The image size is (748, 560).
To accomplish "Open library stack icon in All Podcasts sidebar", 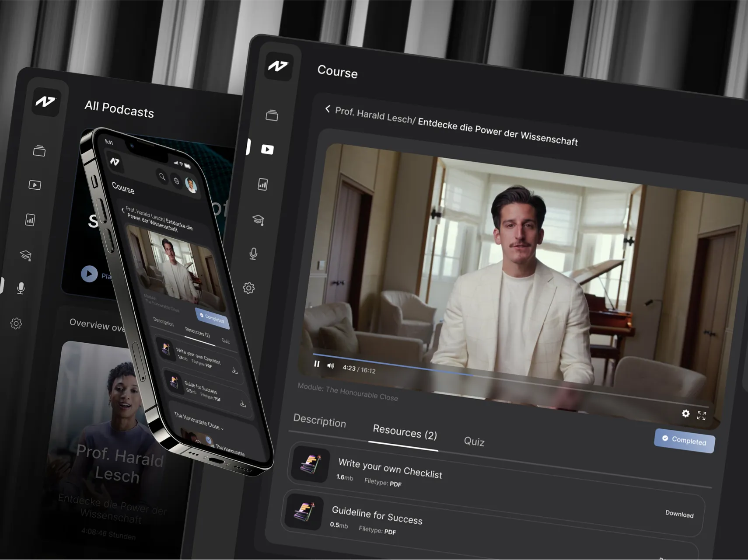I will (39, 151).
